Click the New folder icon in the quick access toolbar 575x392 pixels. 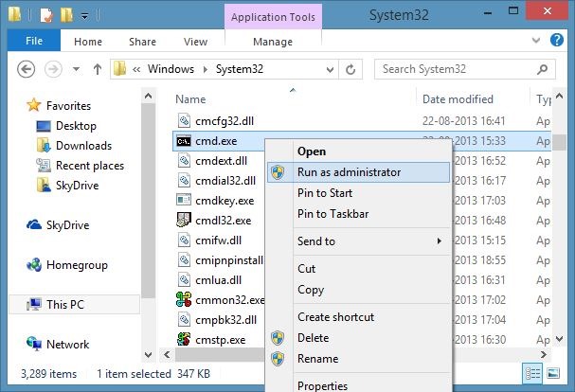[x=66, y=15]
